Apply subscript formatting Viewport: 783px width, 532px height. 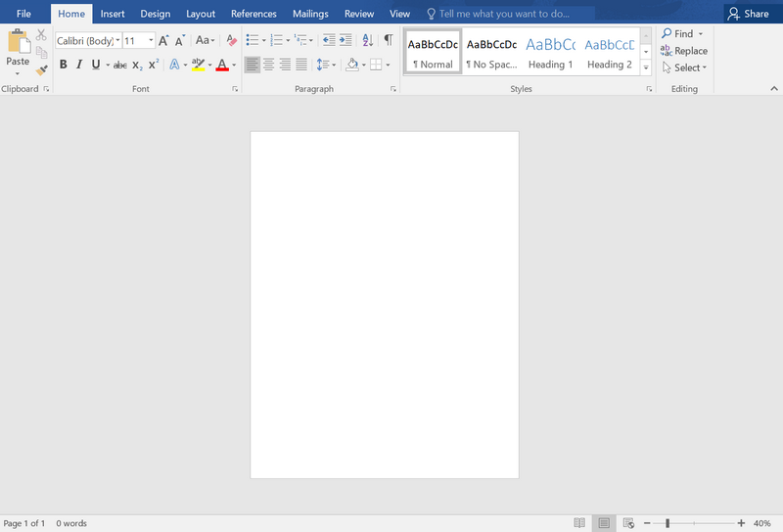[137, 65]
